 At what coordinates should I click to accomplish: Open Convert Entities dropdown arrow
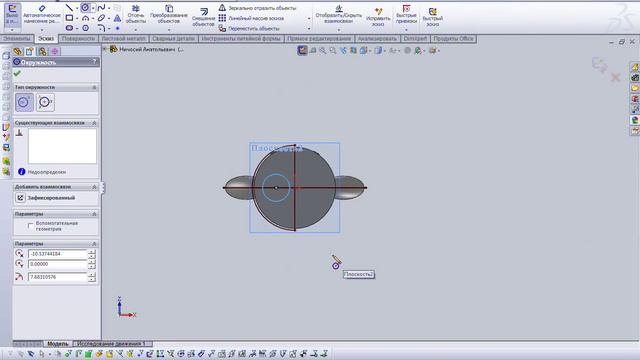click(x=169, y=30)
